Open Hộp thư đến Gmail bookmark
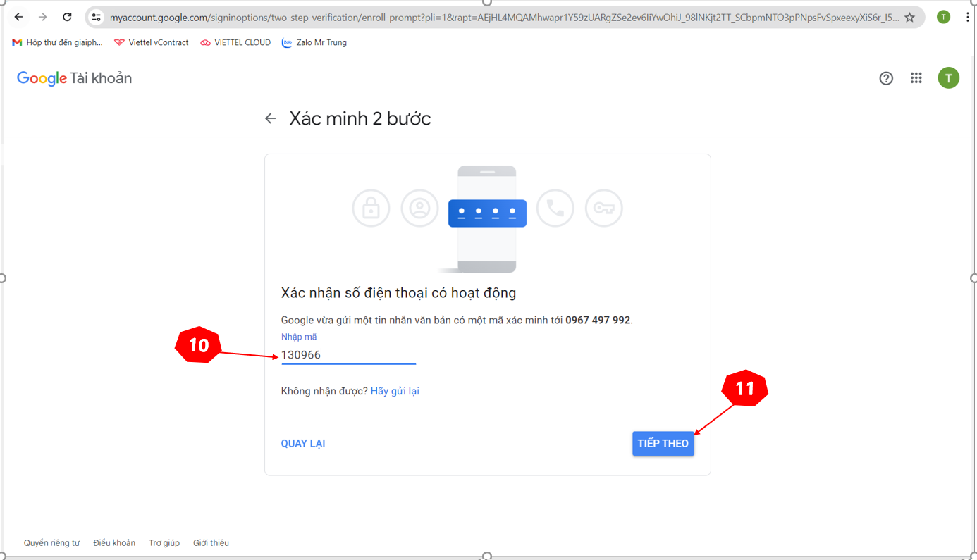Screen dimensions: 977x560 pos(58,43)
